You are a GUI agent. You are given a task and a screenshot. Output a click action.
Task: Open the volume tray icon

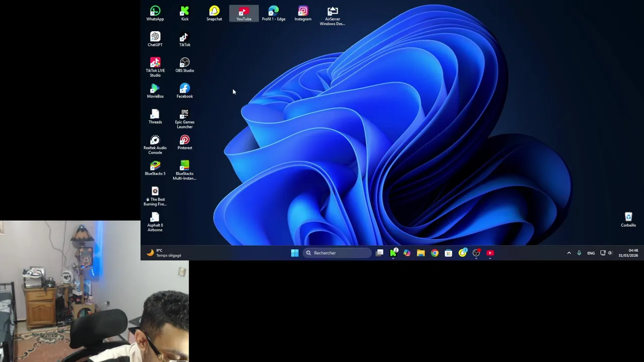610,253
